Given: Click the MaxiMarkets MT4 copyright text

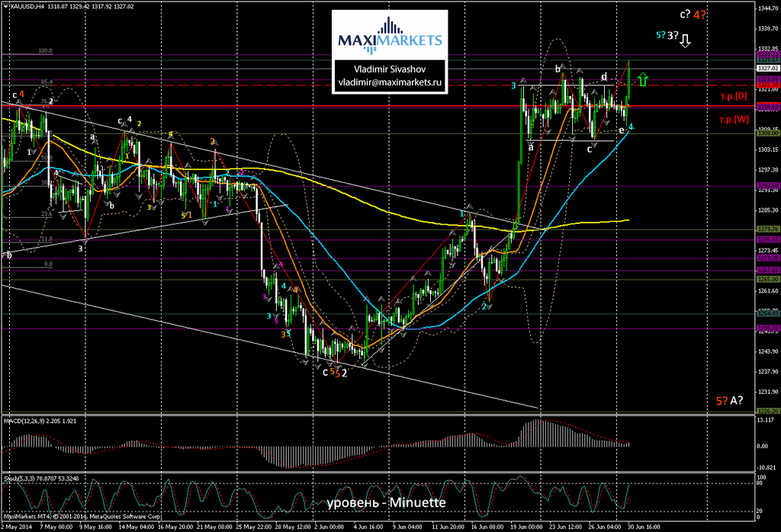Looking at the screenshot, I should [82, 517].
